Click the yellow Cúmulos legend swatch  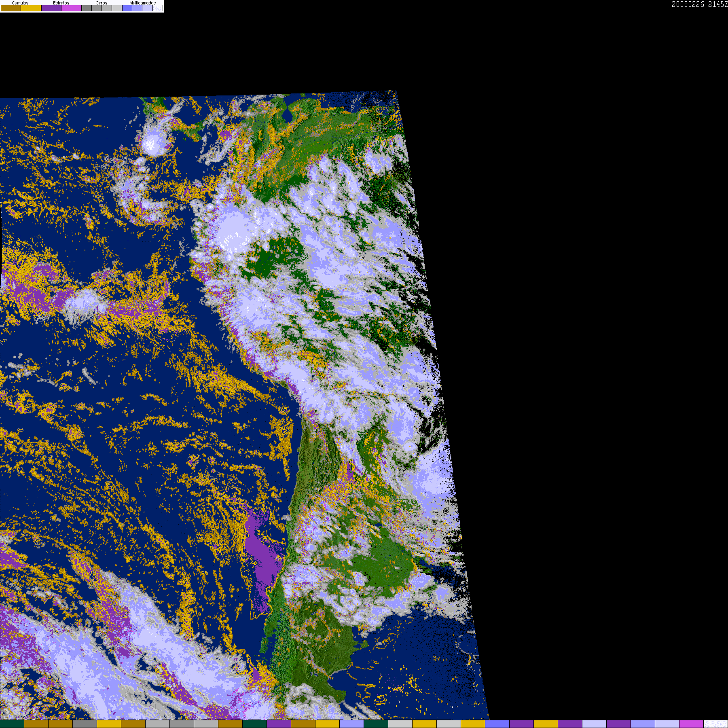point(31,8)
